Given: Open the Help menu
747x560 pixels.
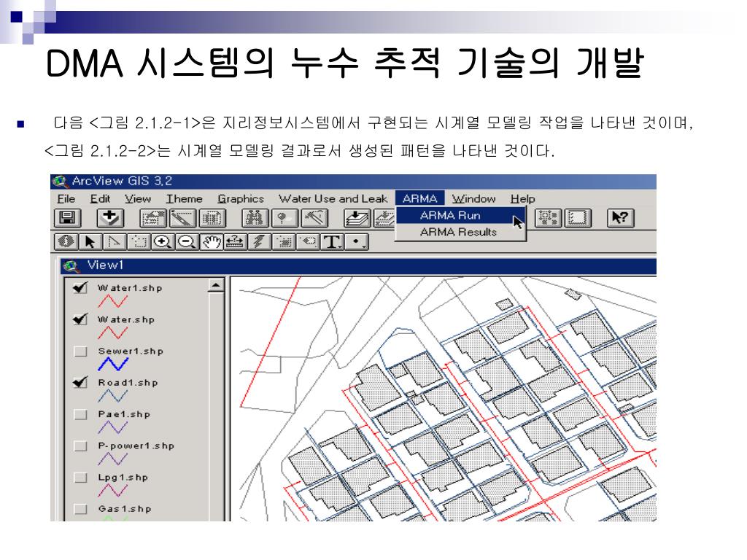Looking at the screenshot, I should click(x=522, y=198).
